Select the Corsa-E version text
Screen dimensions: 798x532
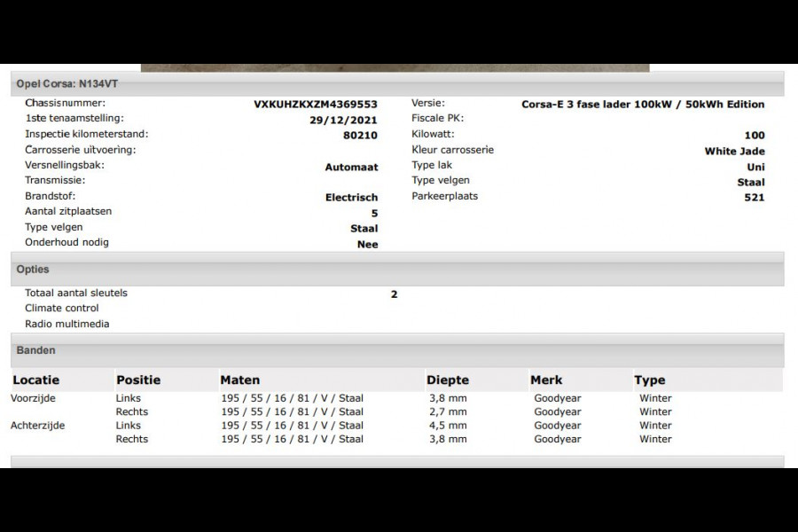[x=643, y=105]
